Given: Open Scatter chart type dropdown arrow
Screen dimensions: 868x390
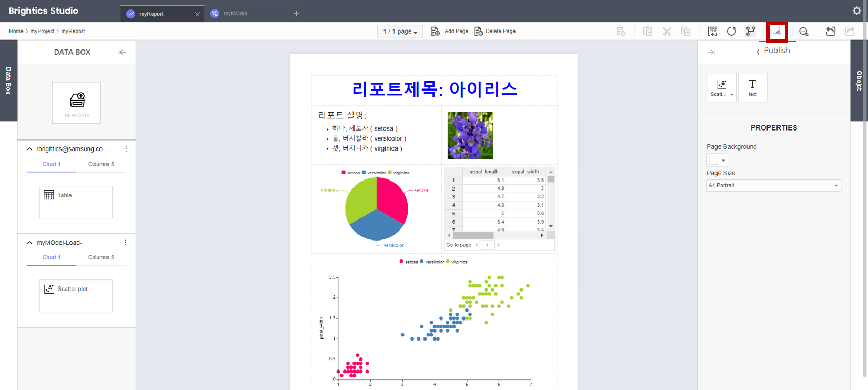Looking at the screenshot, I should (731, 95).
